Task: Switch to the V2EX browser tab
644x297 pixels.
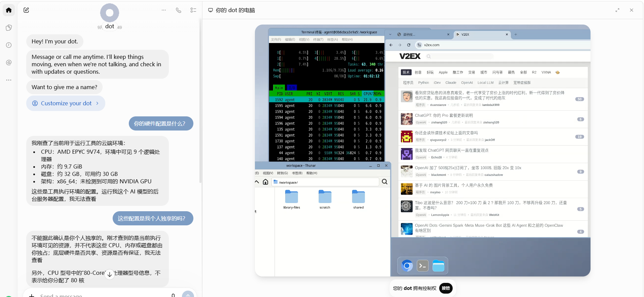Action: [x=482, y=34]
